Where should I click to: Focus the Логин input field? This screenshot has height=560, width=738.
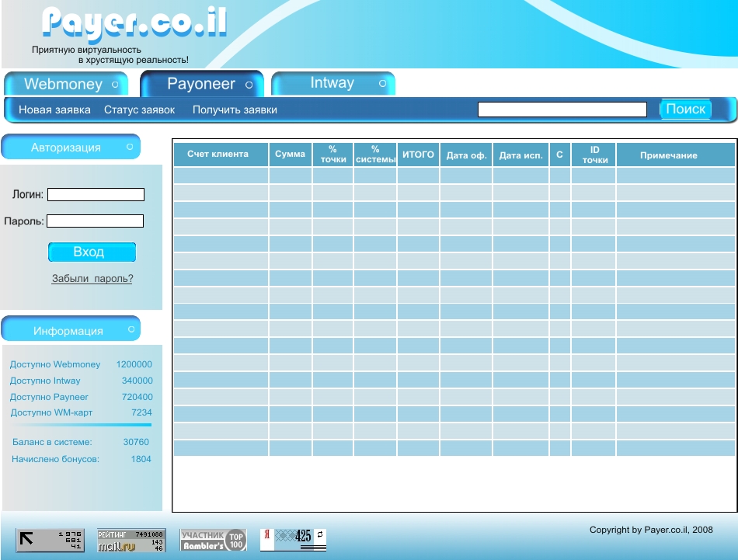(96, 194)
